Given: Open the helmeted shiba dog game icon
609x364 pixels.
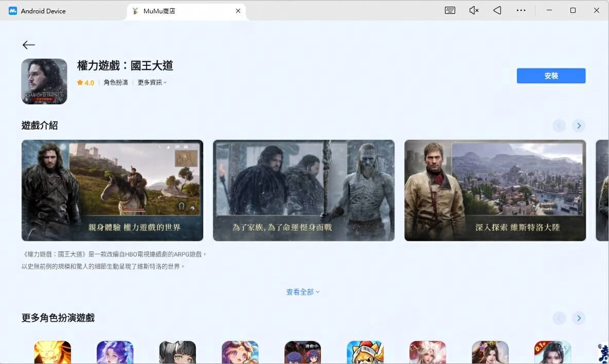Looking at the screenshot, I should 365,352.
